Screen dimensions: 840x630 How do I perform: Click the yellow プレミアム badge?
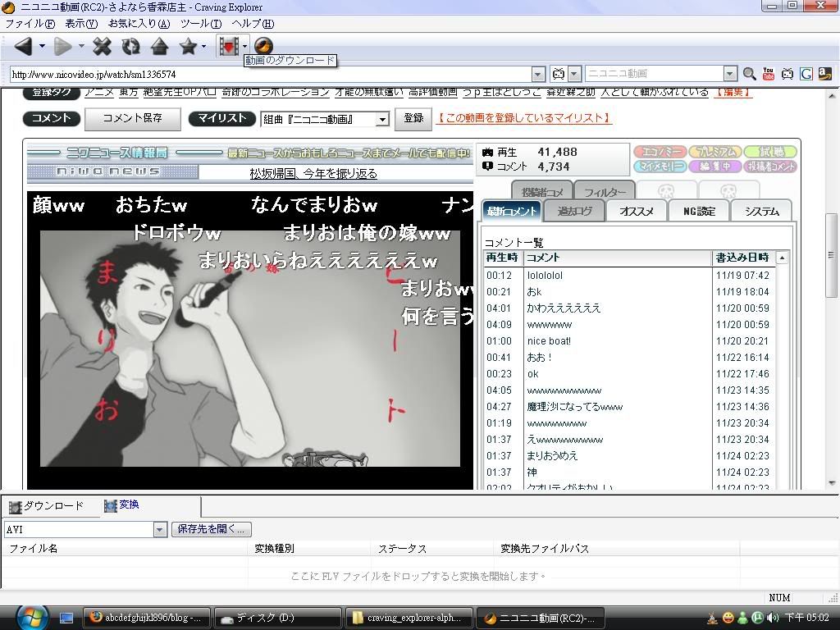tap(714, 152)
